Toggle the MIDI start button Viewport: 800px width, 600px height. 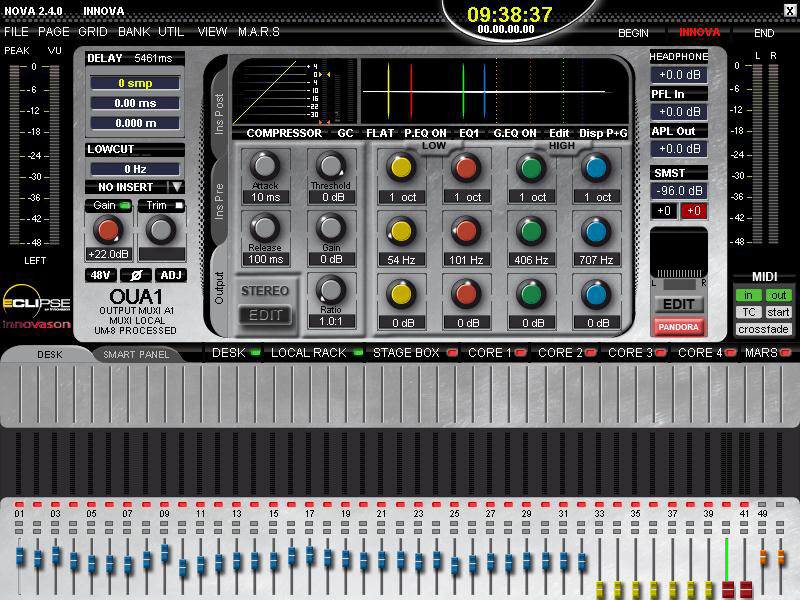[x=779, y=312]
